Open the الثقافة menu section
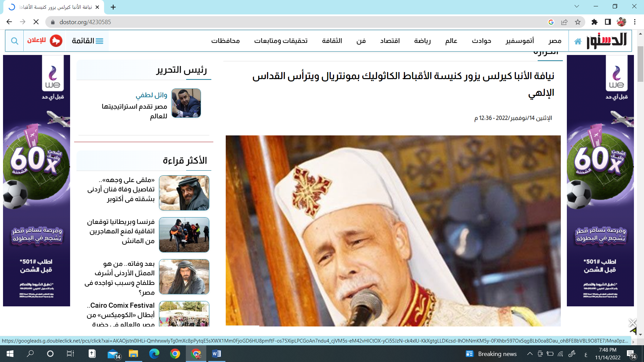Image resolution: width=644 pixels, height=362 pixels. coord(332,41)
